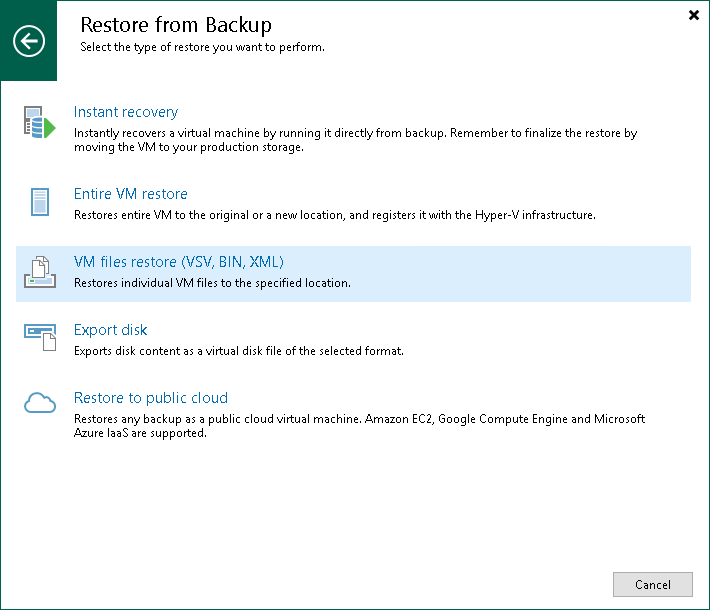
Task: Pick the Restore to public cloud link
Action: point(151,398)
